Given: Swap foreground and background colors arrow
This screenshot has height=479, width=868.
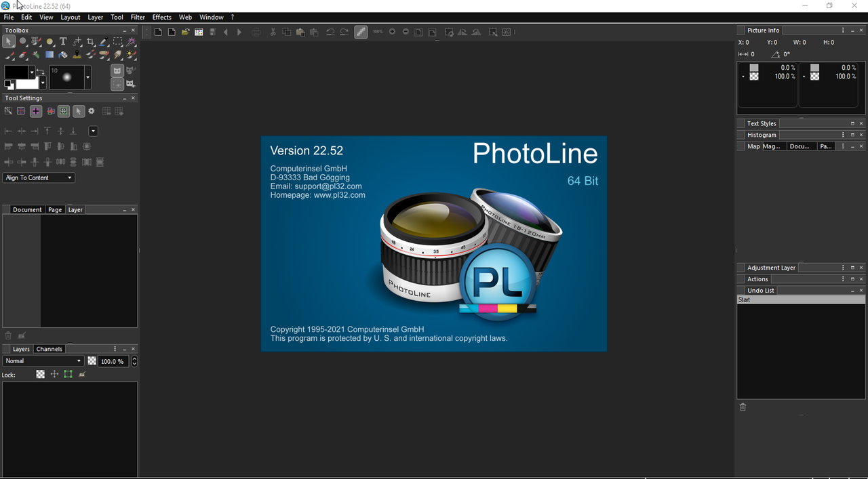Looking at the screenshot, I should tap(40, 71).
